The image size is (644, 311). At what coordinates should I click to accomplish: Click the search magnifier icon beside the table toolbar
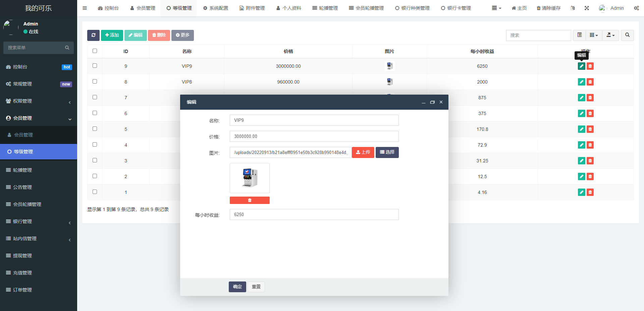point(627,35)
